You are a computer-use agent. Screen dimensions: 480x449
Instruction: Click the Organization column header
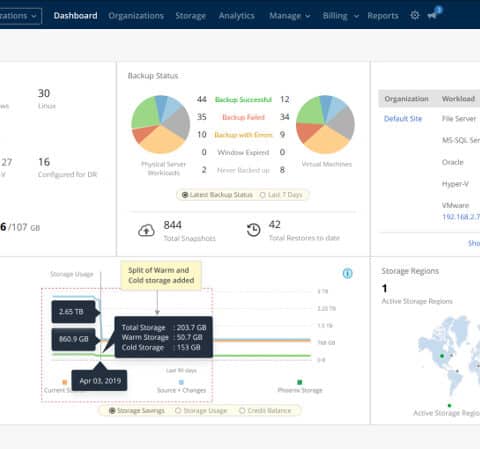point(406,99)
